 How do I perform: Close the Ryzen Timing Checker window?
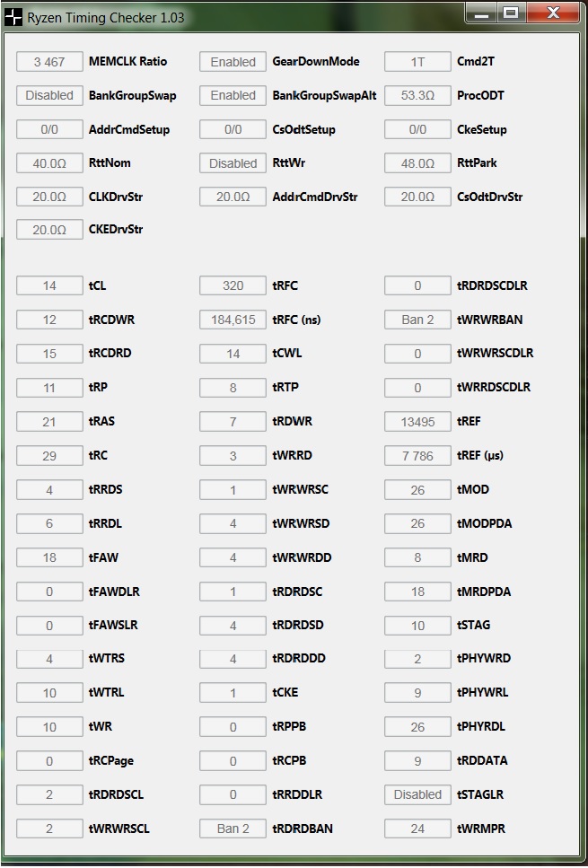[x=553, y=13]
